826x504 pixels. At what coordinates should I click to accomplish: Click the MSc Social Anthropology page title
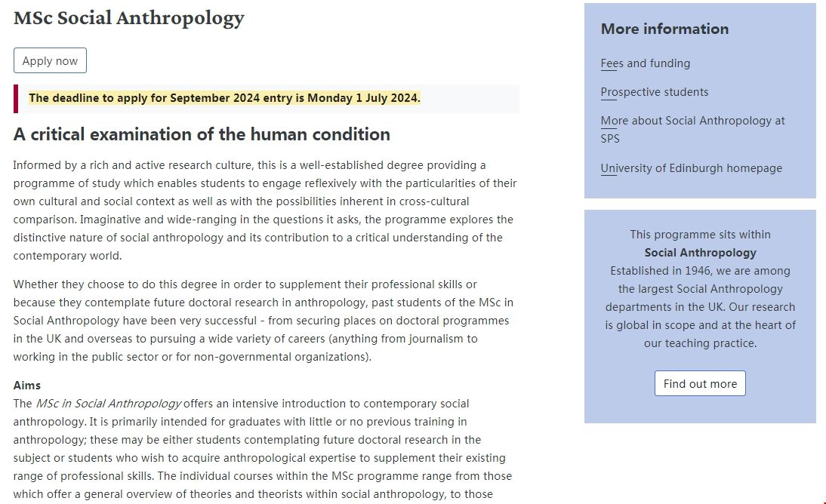[x=129, y=18]
